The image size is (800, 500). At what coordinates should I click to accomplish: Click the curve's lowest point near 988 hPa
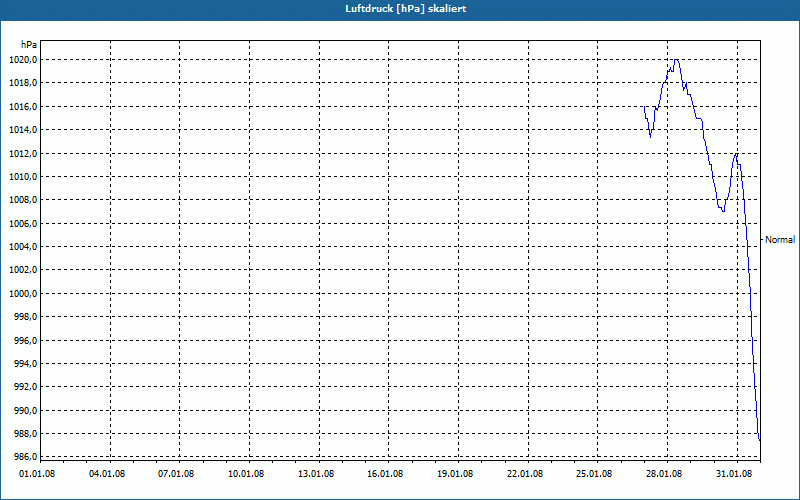(759, 439)
